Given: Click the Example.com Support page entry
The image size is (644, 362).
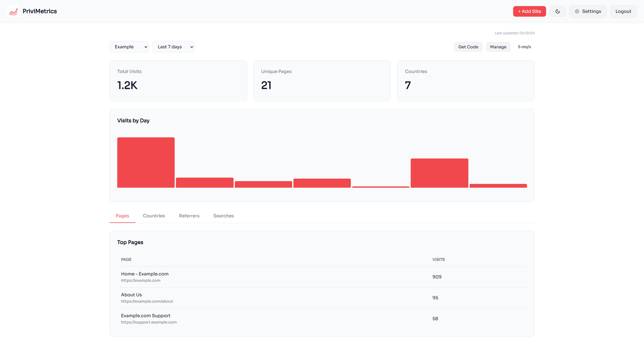Looking at the screenshot, I should click(x=146, y=319).
